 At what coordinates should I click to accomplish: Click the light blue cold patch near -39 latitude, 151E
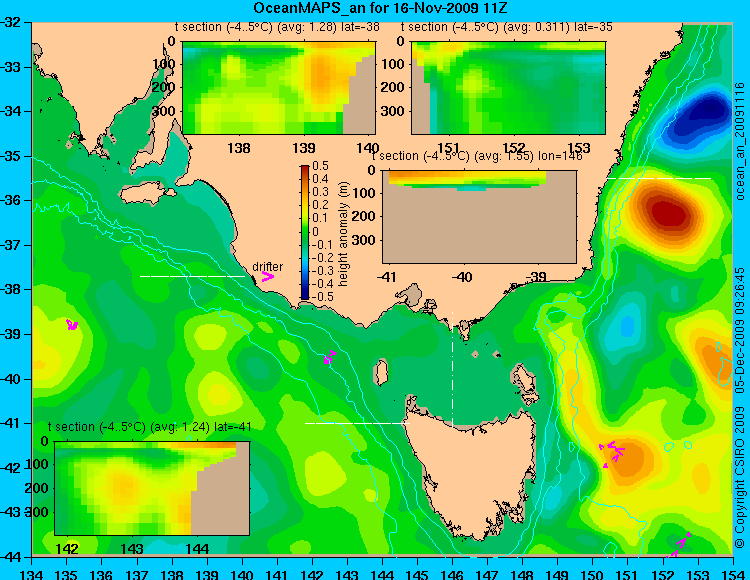click(x=627, y=327)
